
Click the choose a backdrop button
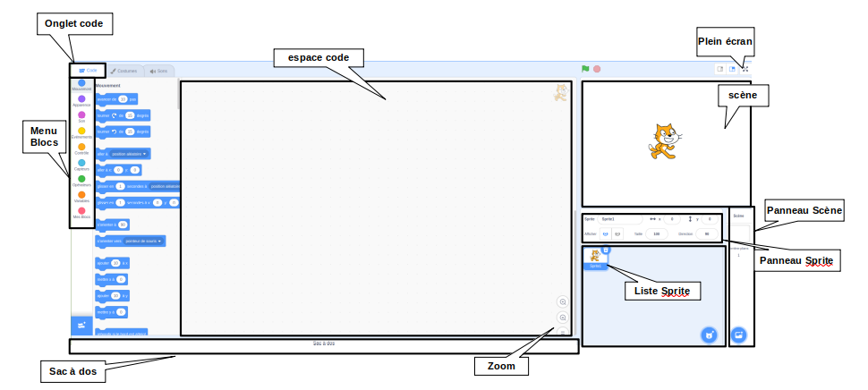pos(739,335)
